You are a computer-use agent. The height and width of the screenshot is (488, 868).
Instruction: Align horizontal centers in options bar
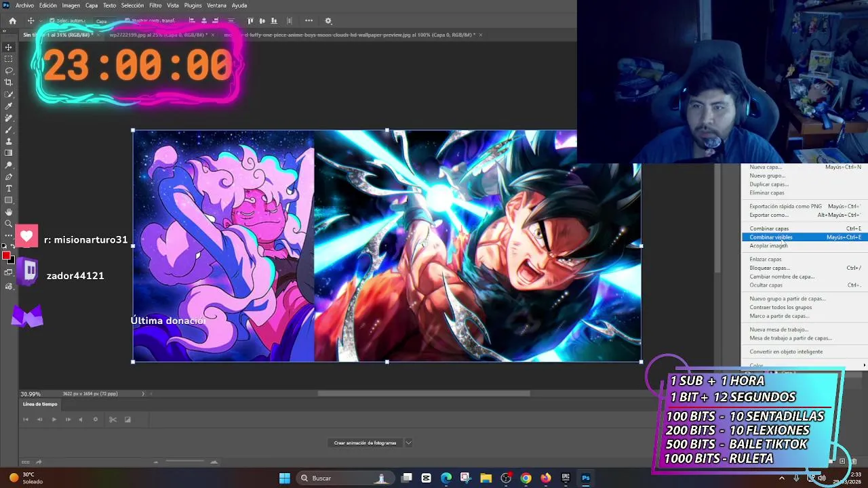tap(204, 21)
